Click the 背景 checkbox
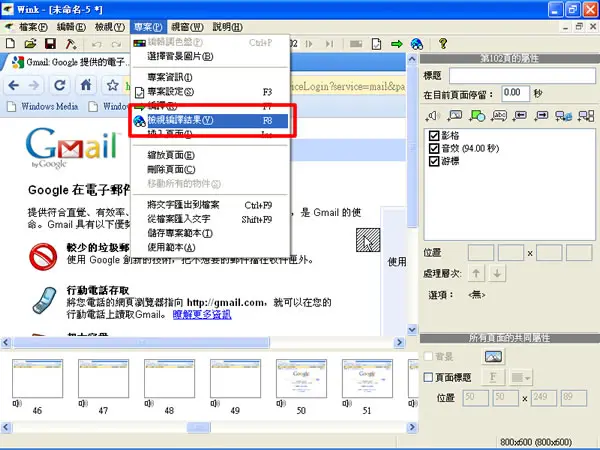This screenshot has height=450, width=600. point(428,357)
